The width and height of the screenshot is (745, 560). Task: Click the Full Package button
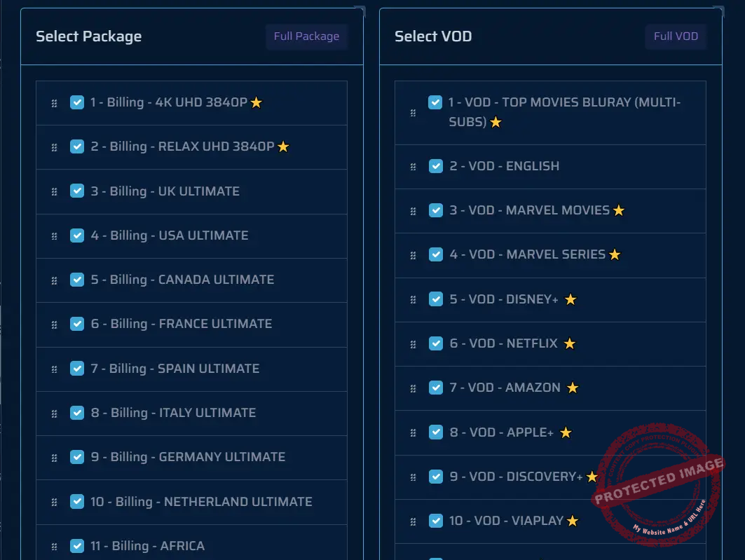coord(306,36)
